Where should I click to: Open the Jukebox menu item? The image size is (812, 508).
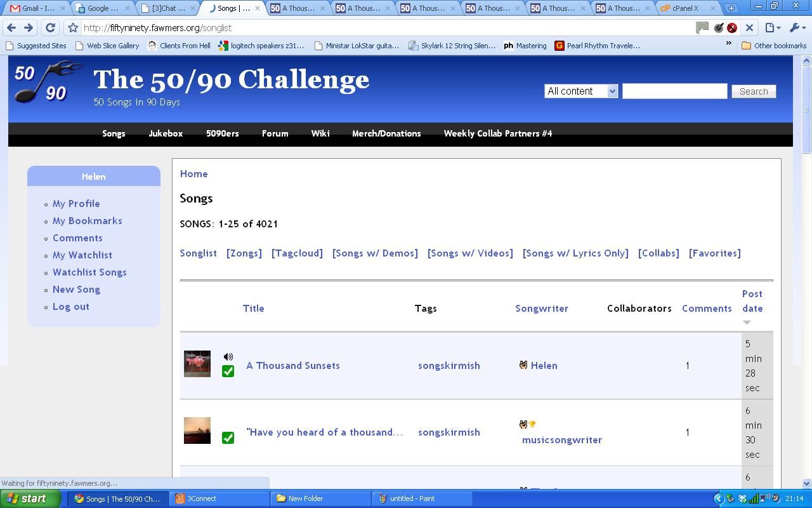point(166,133)
